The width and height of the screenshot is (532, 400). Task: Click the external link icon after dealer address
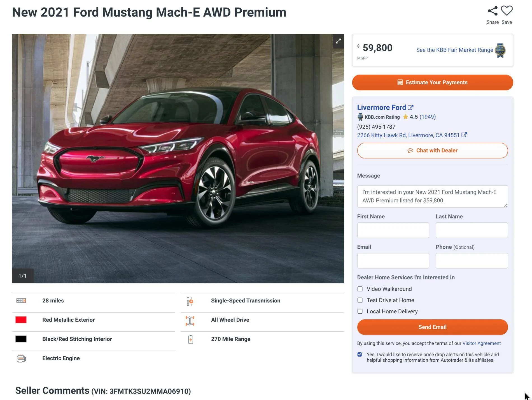click(x=464, y=135)
